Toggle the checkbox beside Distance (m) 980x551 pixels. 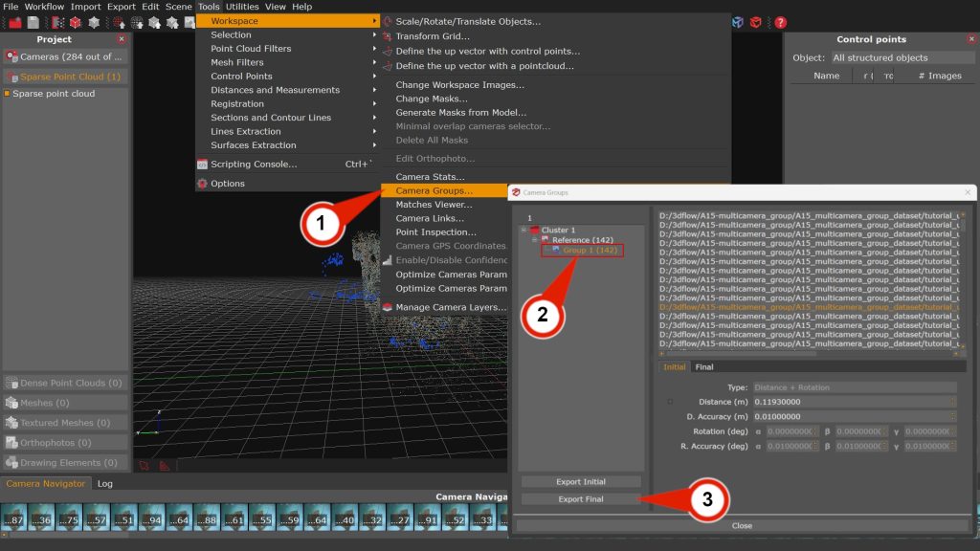(x=670, y=402)
